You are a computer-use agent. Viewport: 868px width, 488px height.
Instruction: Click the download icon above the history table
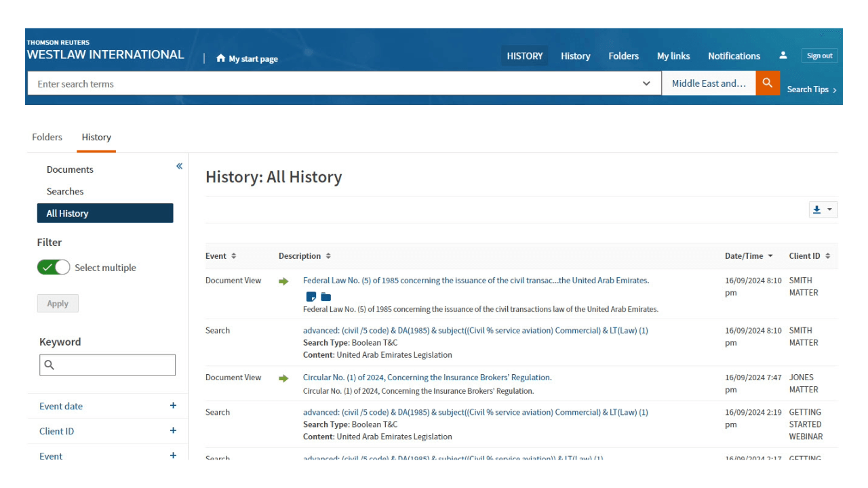coord(817,210)
